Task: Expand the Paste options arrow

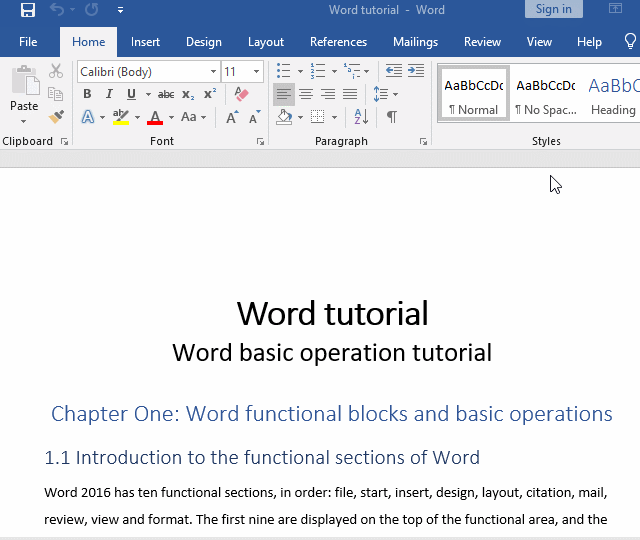Action: (24, 121)
